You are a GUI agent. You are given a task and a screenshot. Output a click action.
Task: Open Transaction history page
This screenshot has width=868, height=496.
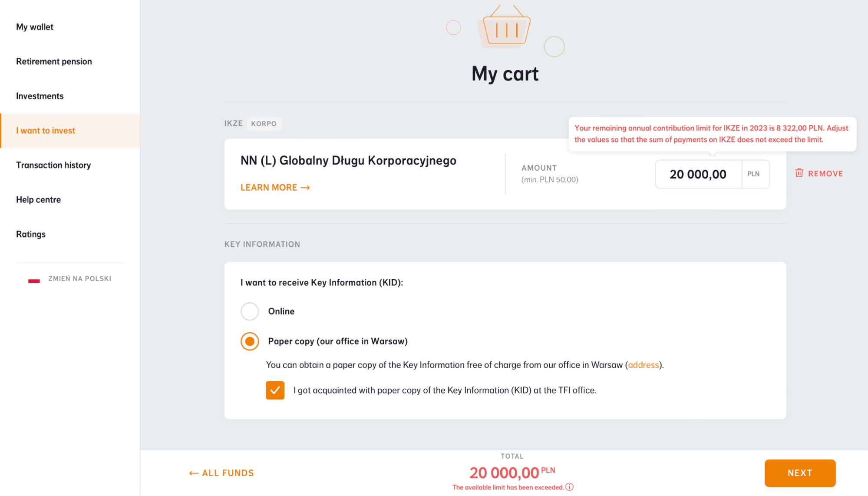[x=53, y=165]
